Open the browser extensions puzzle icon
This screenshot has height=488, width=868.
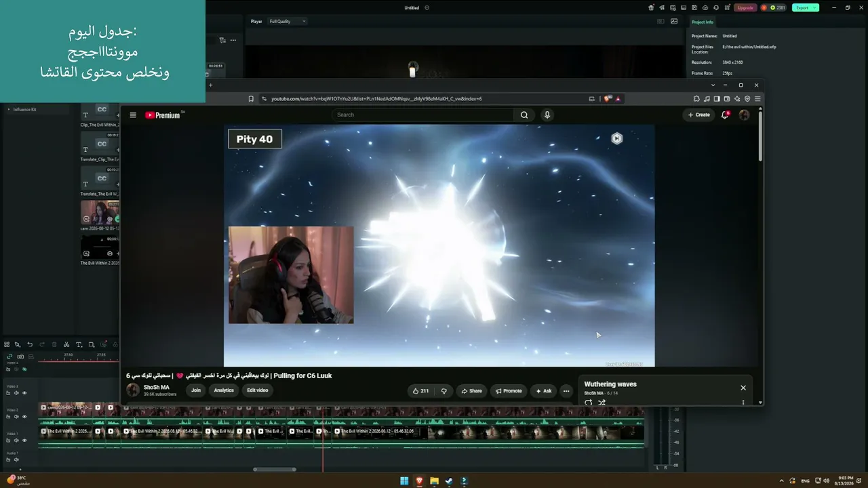[x=696, y=99]
